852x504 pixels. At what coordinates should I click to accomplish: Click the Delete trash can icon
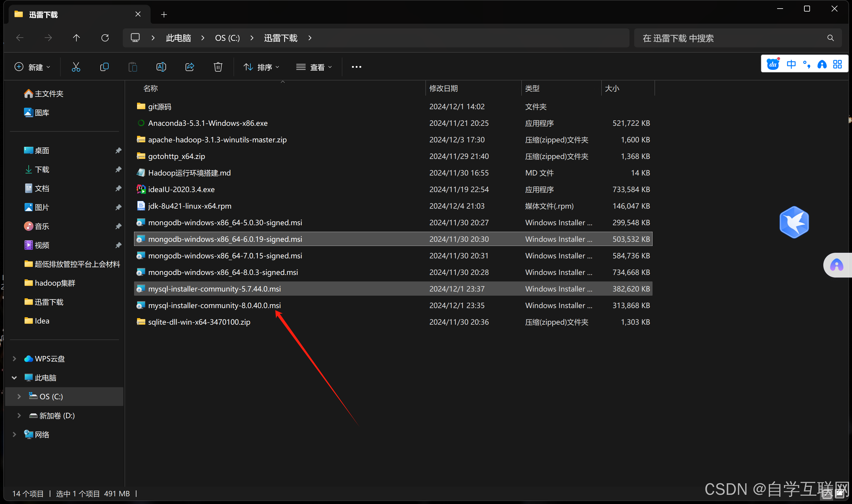[218, 67]
